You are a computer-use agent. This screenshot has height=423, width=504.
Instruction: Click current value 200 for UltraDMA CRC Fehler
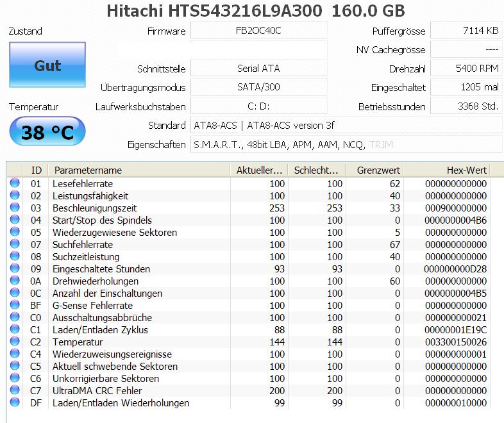click(277, 391)
